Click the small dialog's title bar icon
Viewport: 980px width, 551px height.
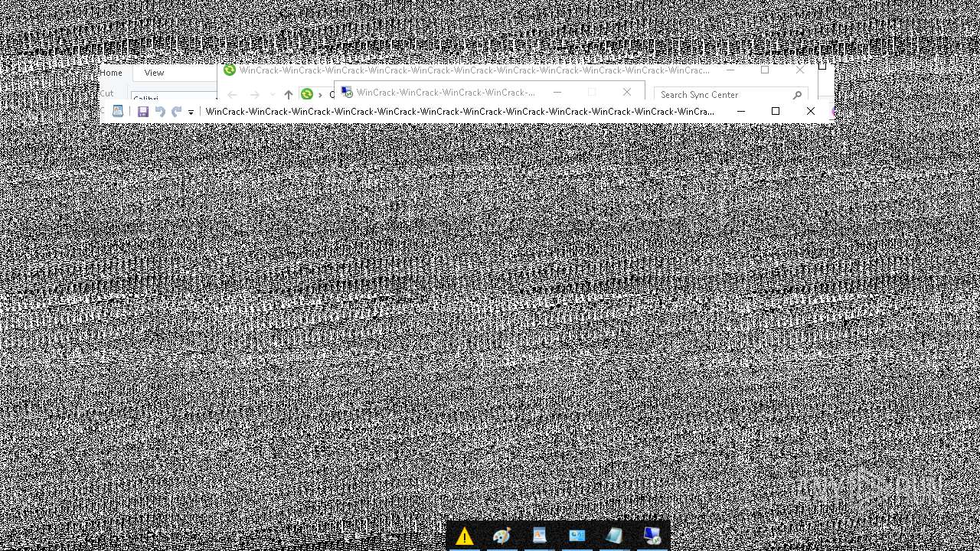pos(347,92)
